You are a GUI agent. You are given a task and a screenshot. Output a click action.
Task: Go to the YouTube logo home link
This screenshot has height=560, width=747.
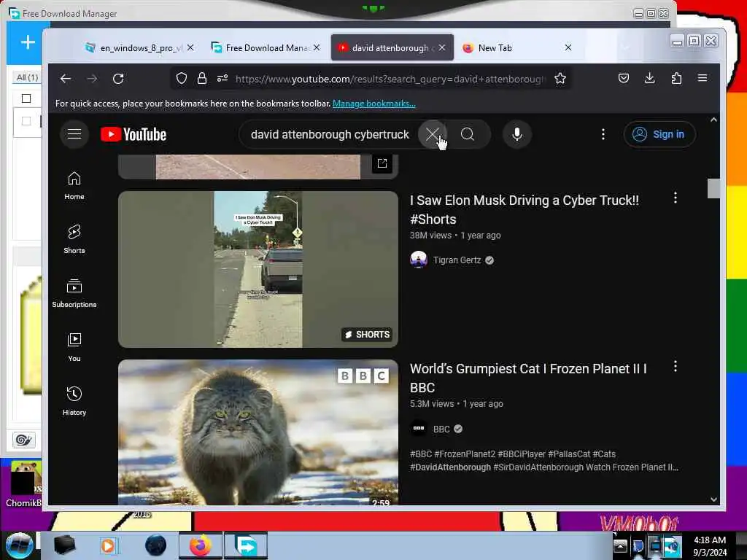click(133, 135)
